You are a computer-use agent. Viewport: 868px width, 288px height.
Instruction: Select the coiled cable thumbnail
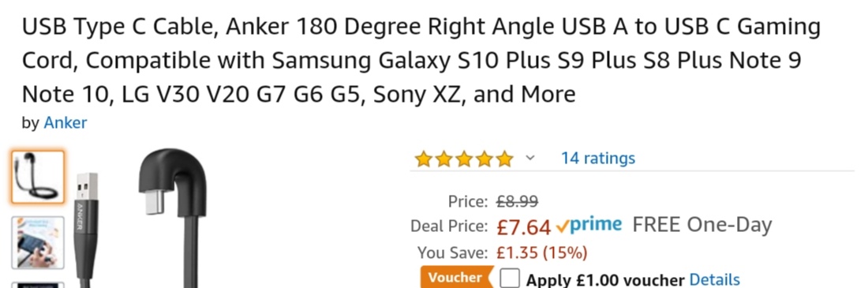pos(38,178)
